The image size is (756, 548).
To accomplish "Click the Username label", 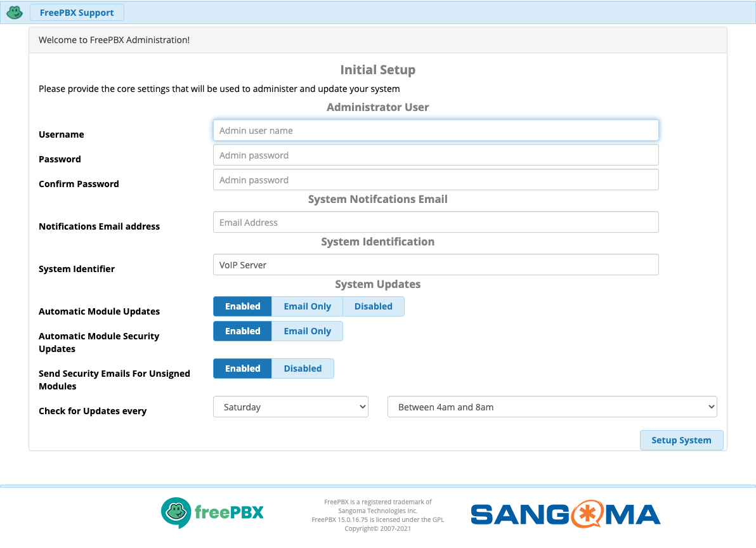I will (62, 134).
